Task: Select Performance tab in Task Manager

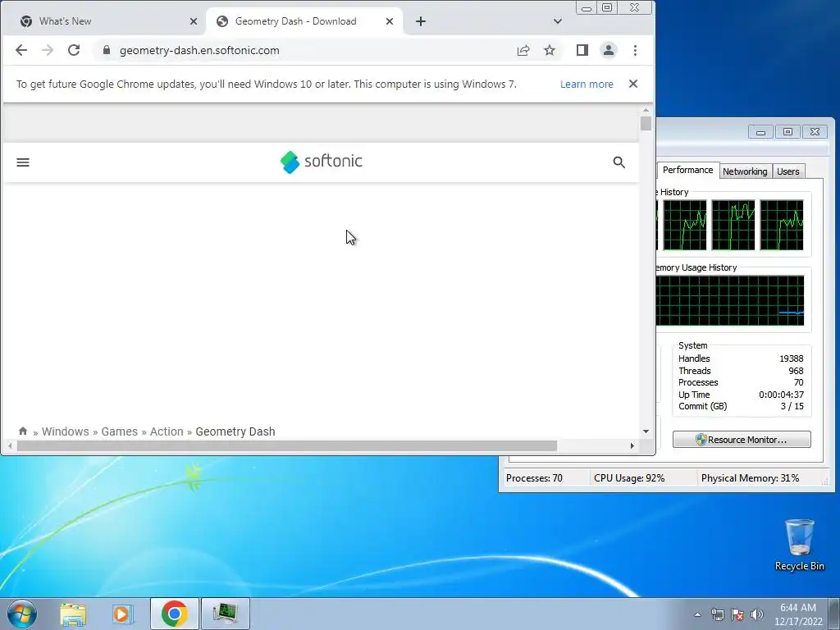Action: pyautogui.click(x=687, y=170)
